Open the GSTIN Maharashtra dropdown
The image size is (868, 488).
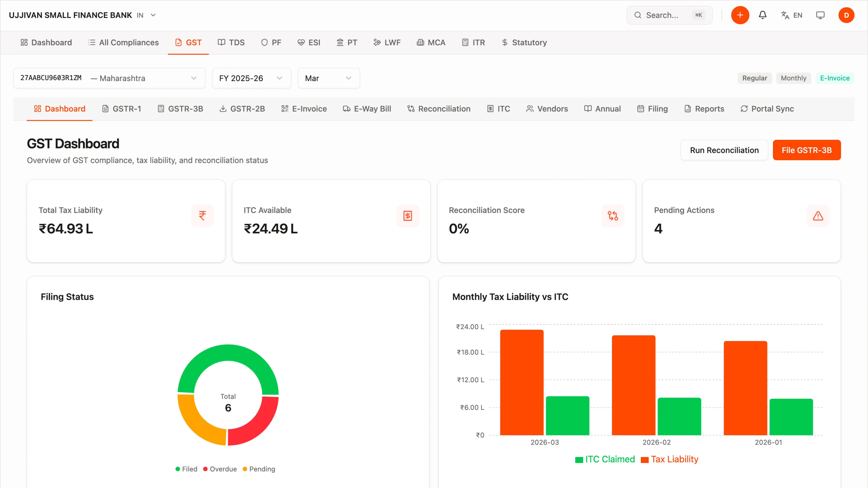click(x=109, y=78)
